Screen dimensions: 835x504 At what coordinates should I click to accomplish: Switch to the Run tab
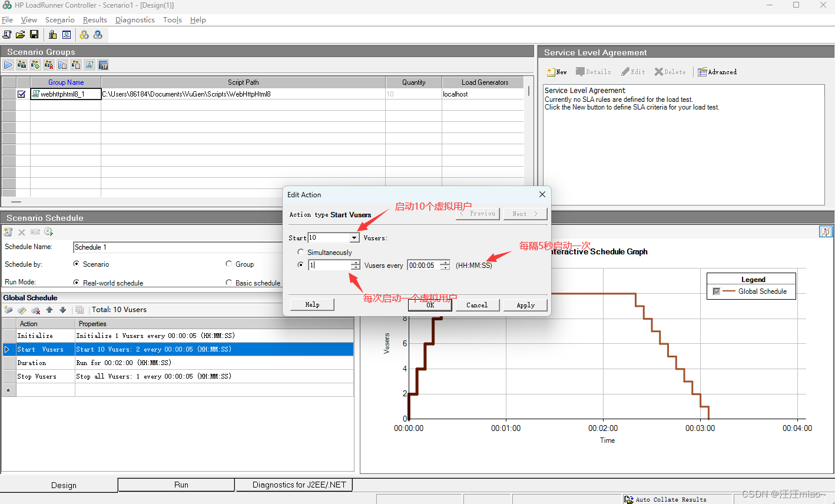(x=176, y=485)
